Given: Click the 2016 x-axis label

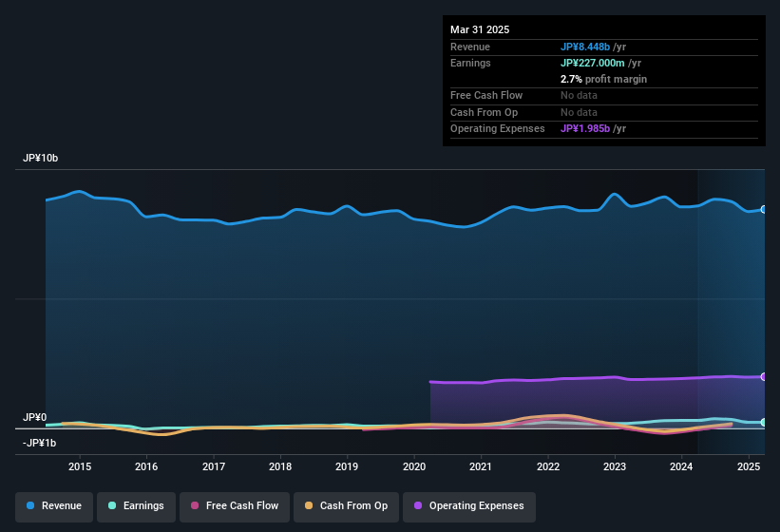Looking at the screenshot, I should tap(146, 466).
